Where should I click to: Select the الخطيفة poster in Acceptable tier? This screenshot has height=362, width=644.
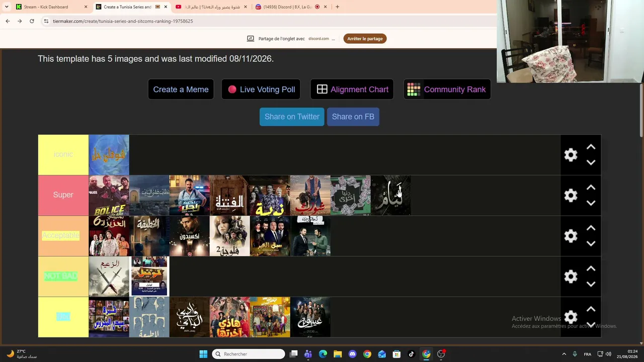(x=149, y=236)
